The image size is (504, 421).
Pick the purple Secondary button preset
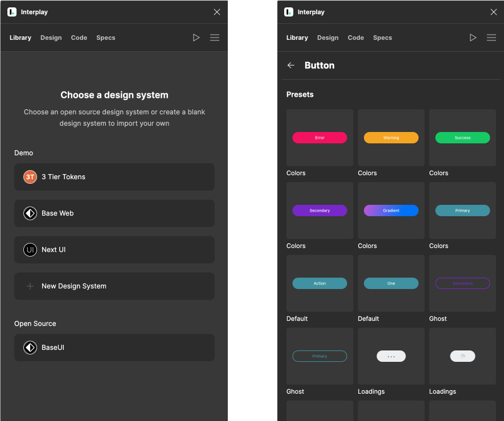point(320,210)
